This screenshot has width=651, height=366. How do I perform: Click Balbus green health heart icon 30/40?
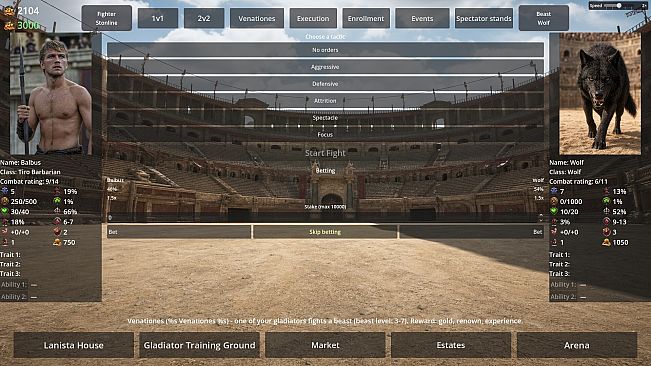coord(5,212)
